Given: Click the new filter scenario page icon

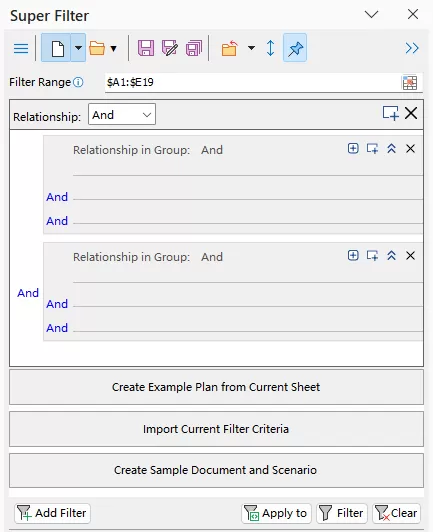Looking at the screenshot, I should [x=57, y=48].
